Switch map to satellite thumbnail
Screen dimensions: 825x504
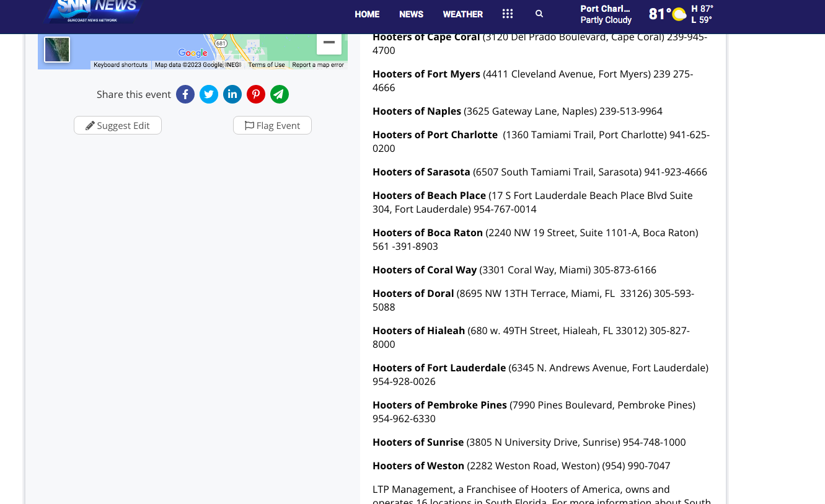tap(57, 50)
